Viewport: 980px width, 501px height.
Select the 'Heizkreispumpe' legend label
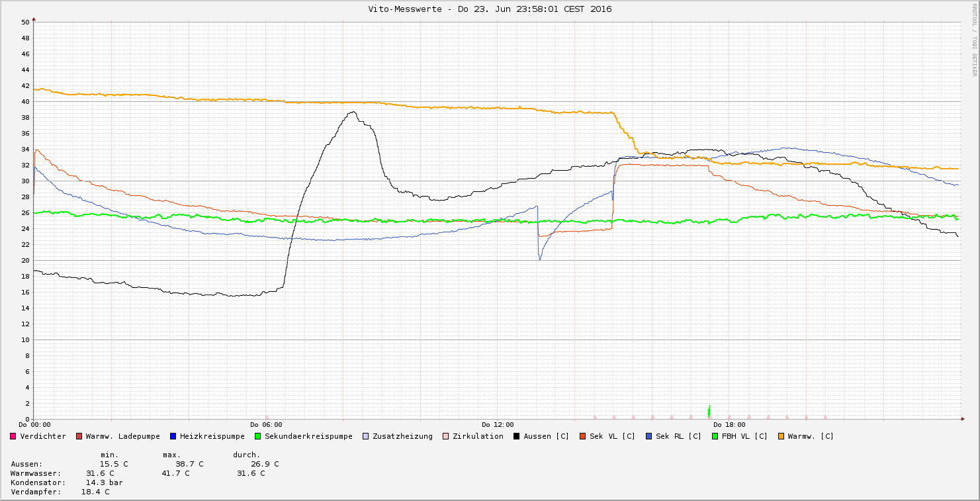tap(212, 436)
